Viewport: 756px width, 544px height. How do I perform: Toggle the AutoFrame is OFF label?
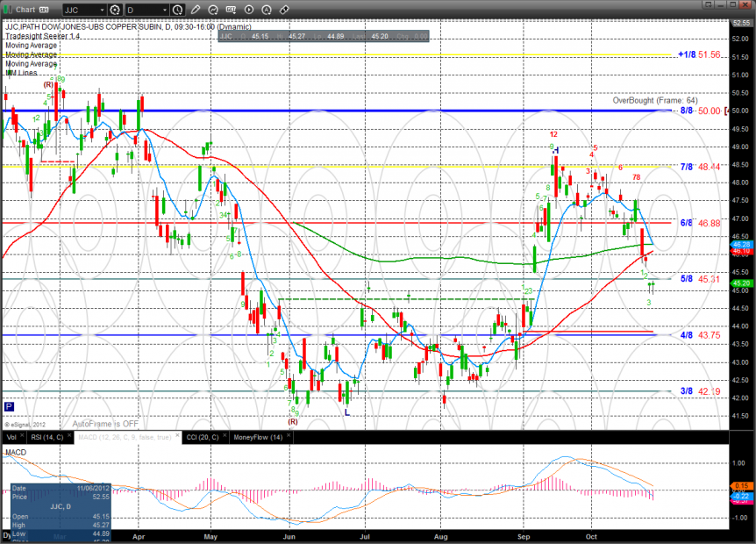[105, 422]
